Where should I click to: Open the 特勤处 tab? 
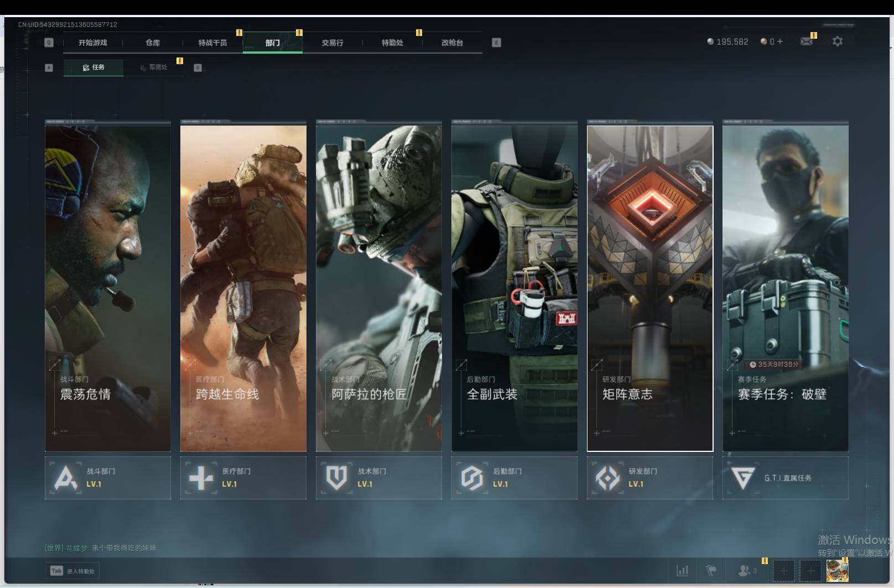click(x=392, y=43)
